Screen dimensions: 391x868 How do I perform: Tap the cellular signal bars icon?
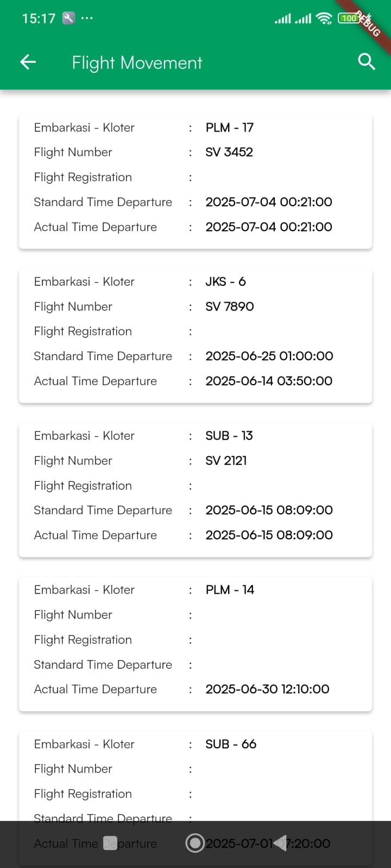coord(283,19)
